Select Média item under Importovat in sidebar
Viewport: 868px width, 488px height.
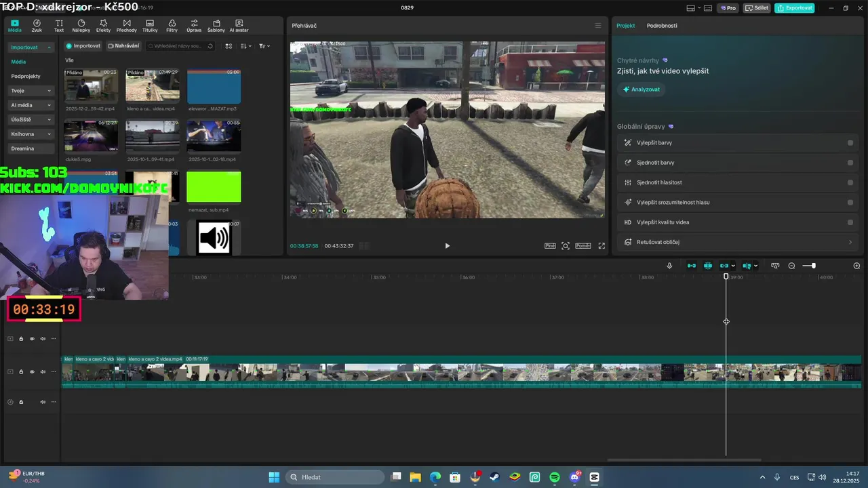(x=18, y=62)
